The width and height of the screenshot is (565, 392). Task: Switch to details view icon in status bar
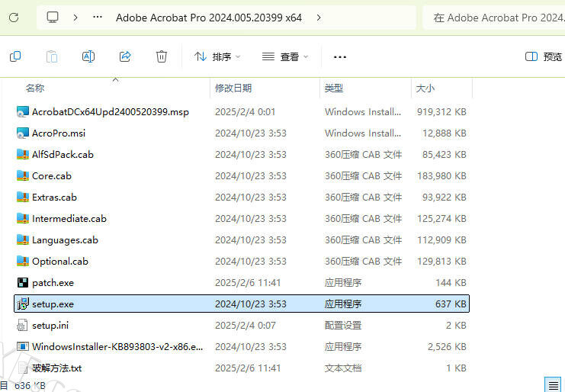(553, 385)
